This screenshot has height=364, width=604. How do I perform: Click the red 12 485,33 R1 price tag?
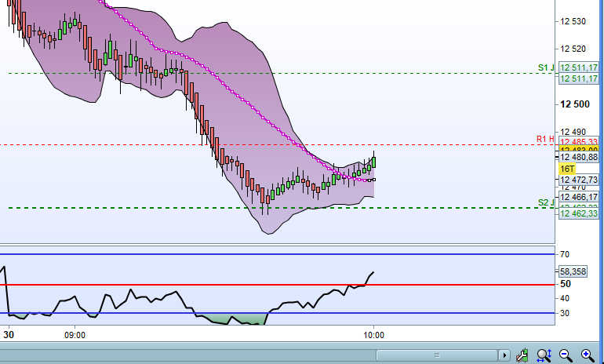tap(579, 142)
